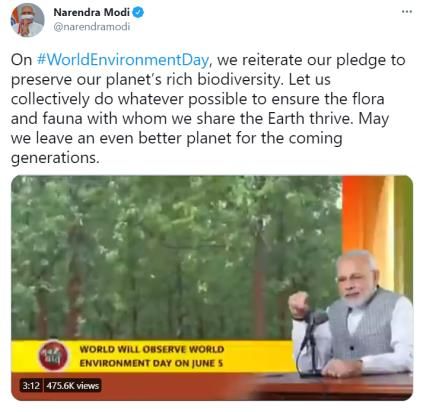Click the speaker's raised fist in video
This screenshot has height=412, width=423.
[299, 305]
